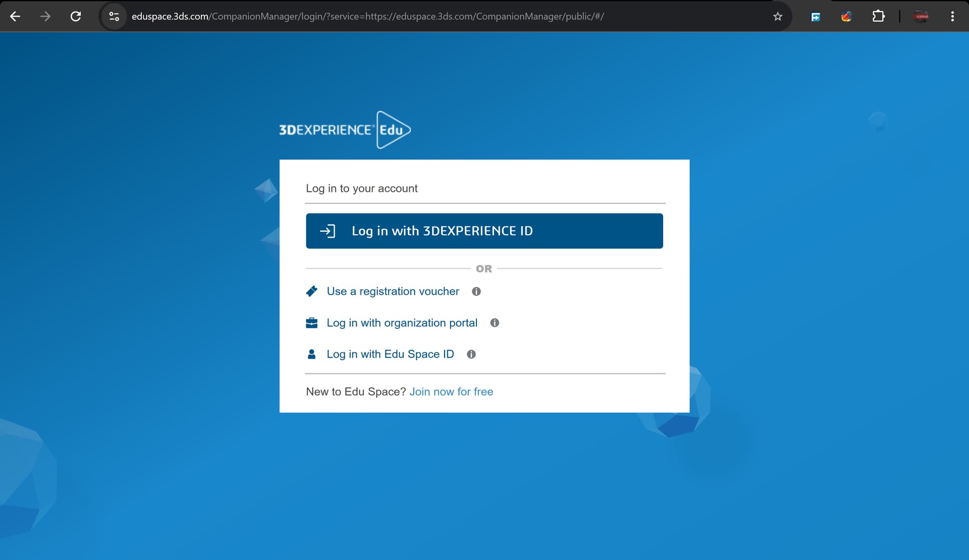Click the organization portal briefcase icon
Image resolution: width=969 pixels, height=560 pixels.
(312, 323)
